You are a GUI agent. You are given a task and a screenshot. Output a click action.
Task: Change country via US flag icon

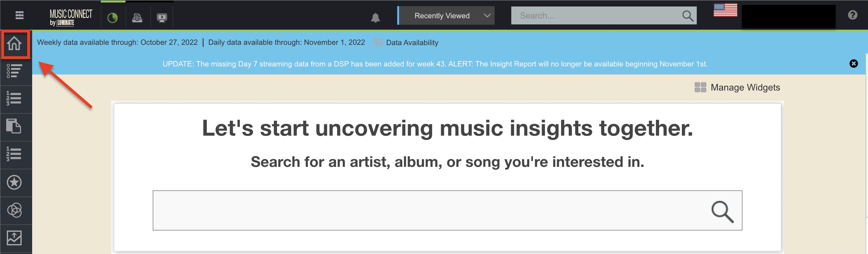click(725, 10)
